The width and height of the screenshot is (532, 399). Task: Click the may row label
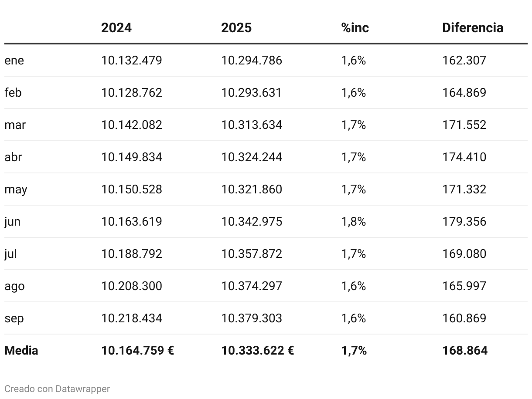[16, 189]
